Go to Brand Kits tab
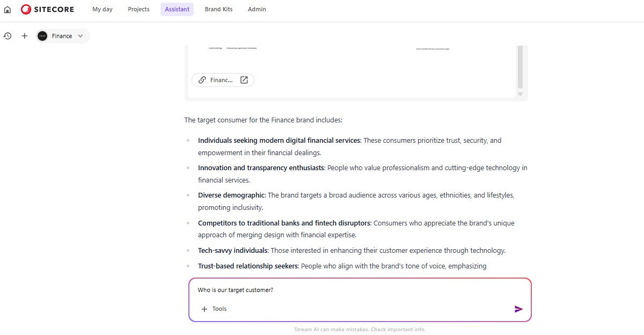Image resolution: width=644 pixels, height=335 pixels. [x=218, y=9]
